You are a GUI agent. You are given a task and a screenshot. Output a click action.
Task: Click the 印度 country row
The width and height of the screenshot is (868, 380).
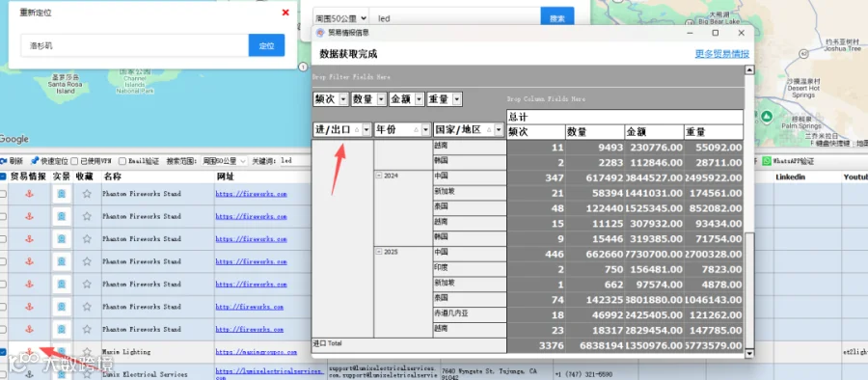click(x=470, y=268)
